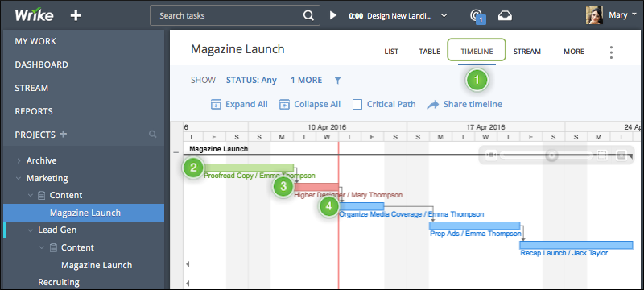Open the timer task dropdown chevron
Screen dimensions: 644x290
[x=444, y=15]
